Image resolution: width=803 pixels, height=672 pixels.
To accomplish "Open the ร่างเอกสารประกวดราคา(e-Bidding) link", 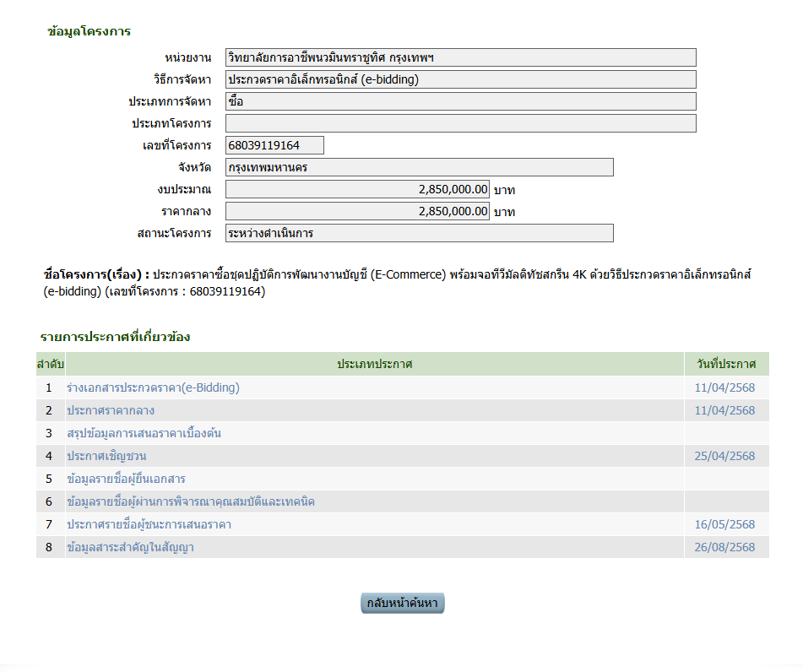I will tap(153, 387).
